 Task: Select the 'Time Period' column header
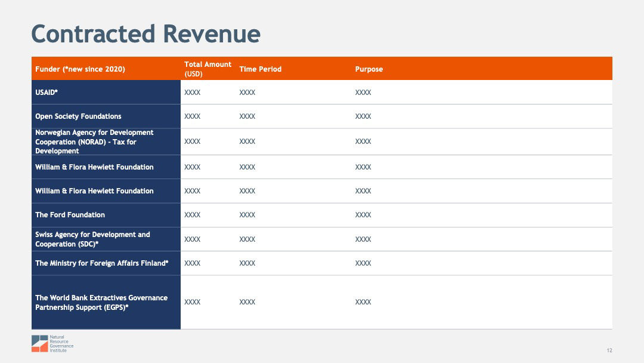pyautogui.click(x=293, y=69)
